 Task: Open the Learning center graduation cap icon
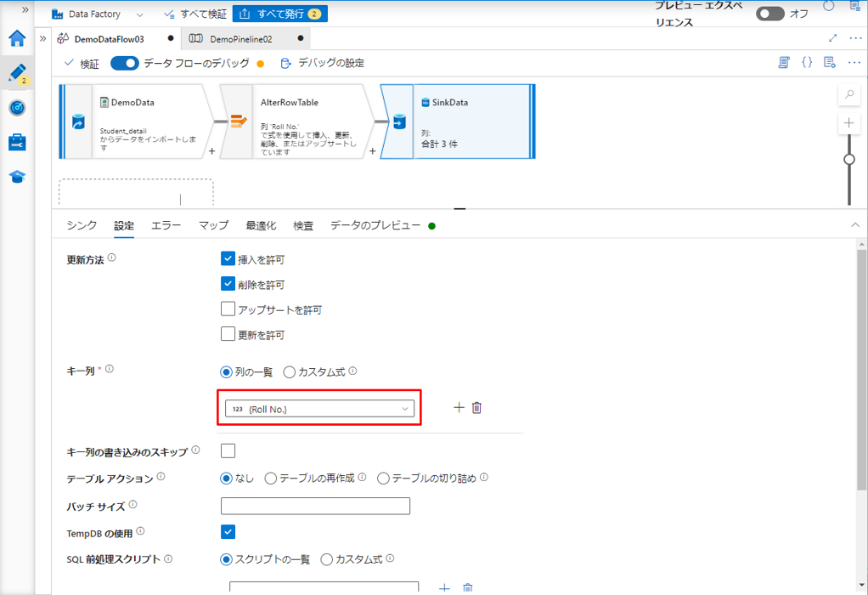coord(17,177)
